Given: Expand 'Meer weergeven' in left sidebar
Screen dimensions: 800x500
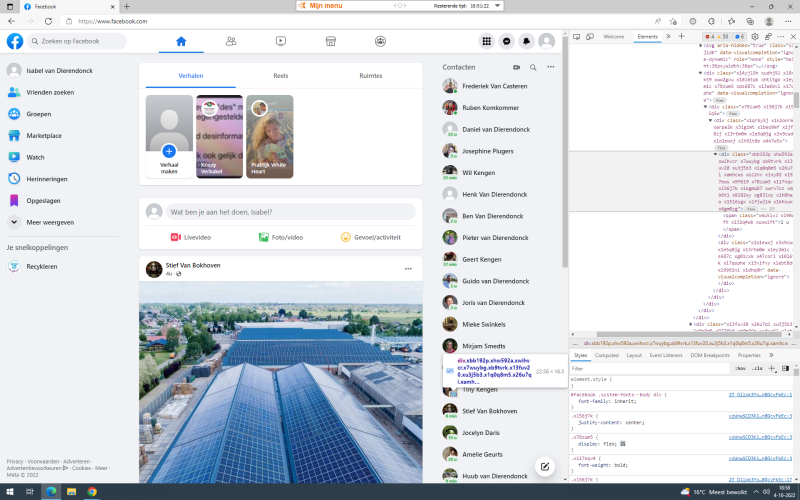Looking at the screenshot, I should tap(50, 222).
